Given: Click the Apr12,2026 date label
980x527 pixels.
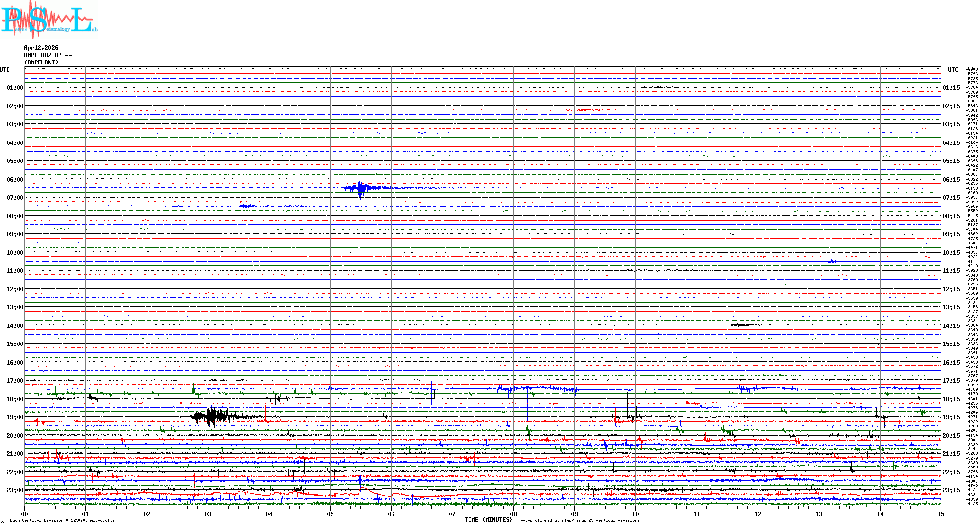Looking at the screenshot, I should coord(41,48).
